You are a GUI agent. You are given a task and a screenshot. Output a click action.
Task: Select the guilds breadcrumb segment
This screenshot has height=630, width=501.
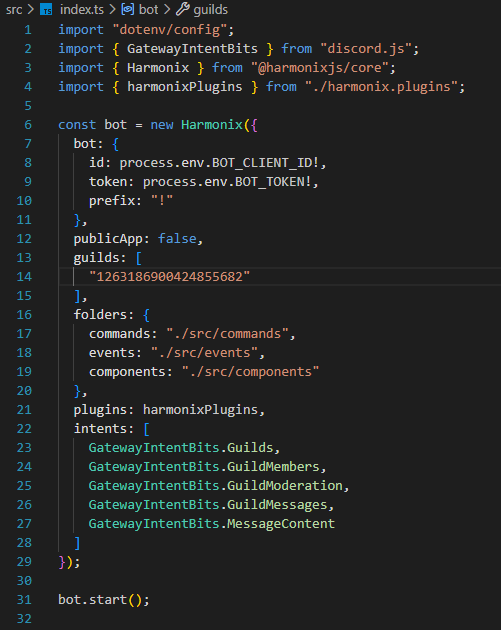click(211, 9)
